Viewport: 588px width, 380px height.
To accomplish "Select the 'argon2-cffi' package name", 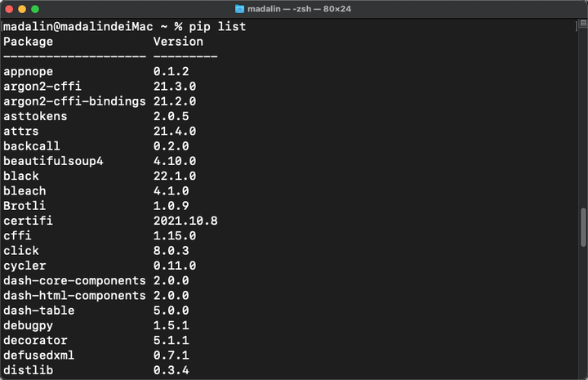I will (42, 87).
